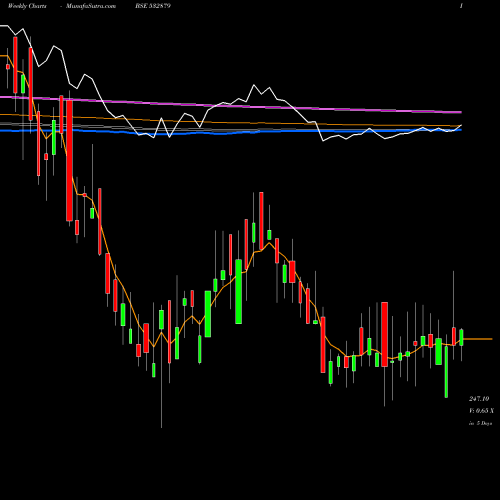This screenshot has width=500, height=500.
Task: Click the 247.10 price value
Action: 479,399
